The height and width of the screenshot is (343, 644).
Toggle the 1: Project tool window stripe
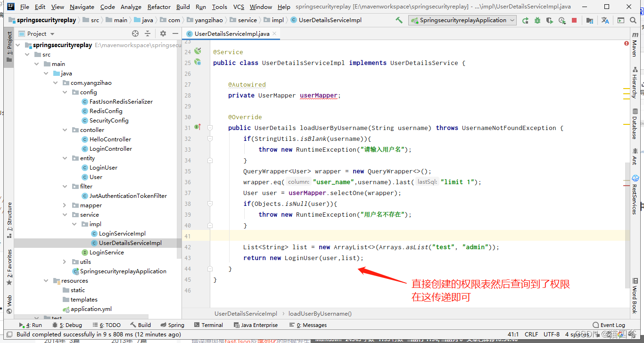point(9,47)
